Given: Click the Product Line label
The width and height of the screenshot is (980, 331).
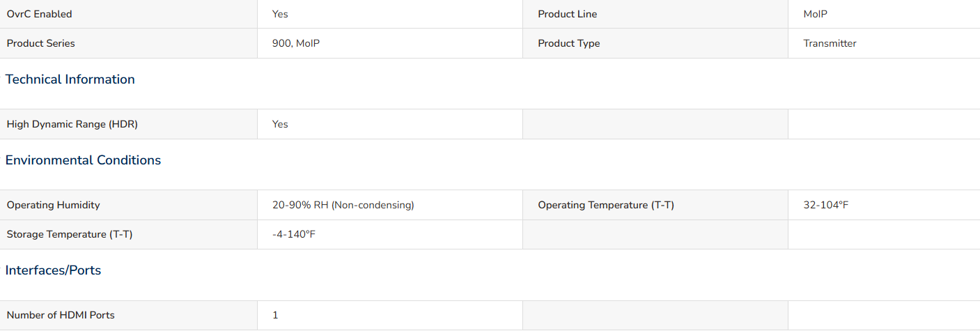Looking at the screenshot, I should [x=567, y=14].
